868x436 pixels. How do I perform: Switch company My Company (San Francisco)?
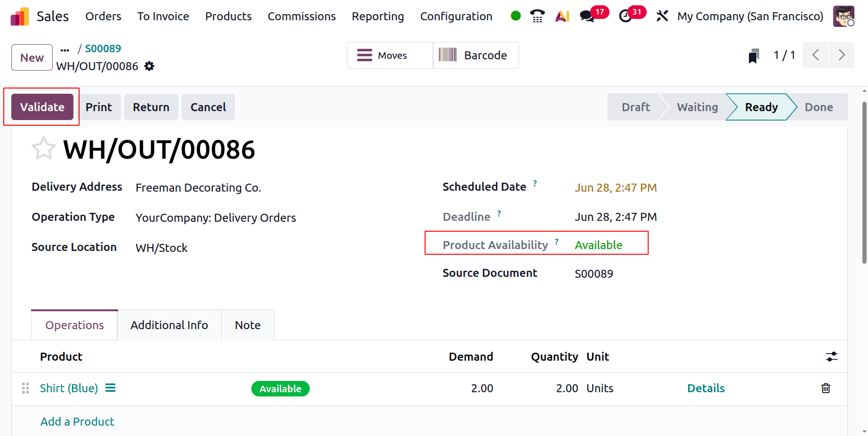coord(750,16)
